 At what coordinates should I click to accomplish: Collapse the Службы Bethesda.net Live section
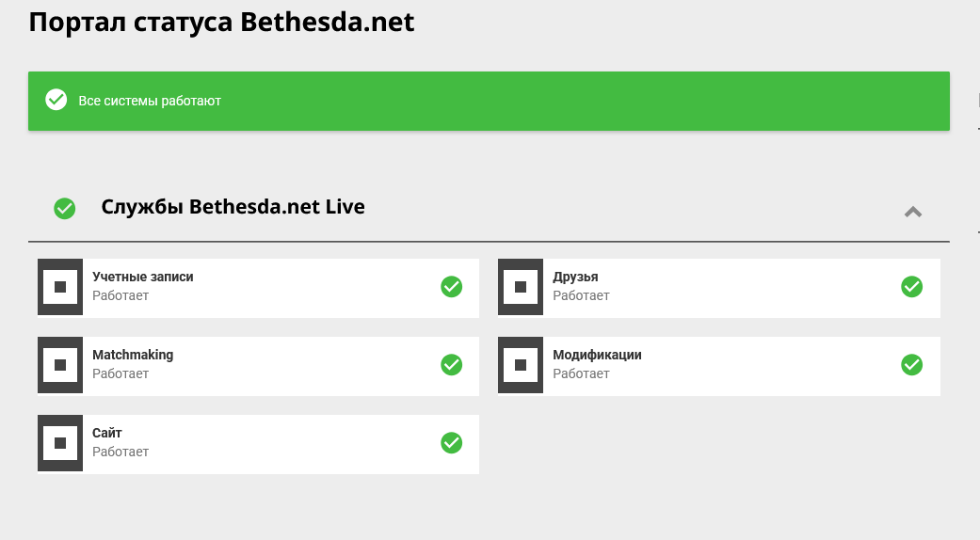point(912,212)
